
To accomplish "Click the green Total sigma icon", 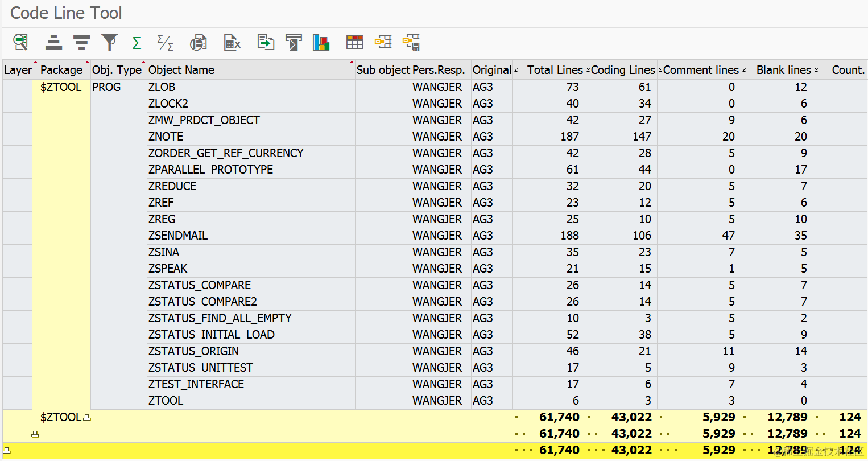I will click(x=137, y=43).
